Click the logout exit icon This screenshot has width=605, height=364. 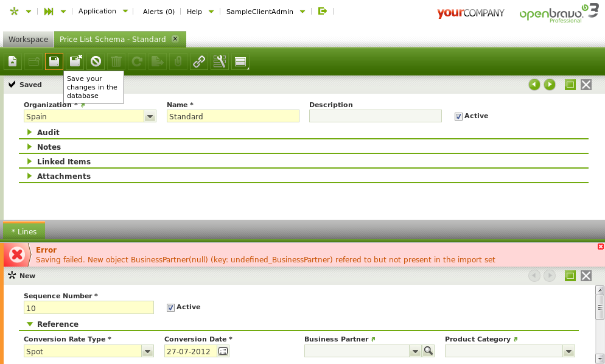[x=322, y=11]
